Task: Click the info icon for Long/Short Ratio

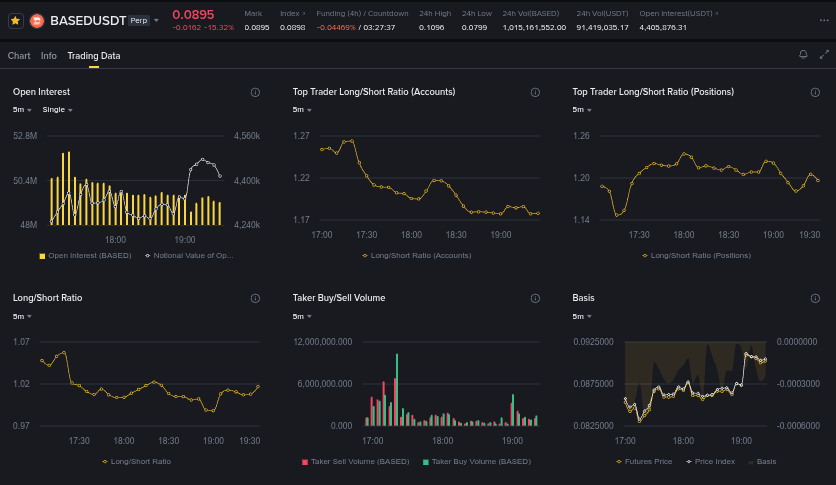Action: 255,298
